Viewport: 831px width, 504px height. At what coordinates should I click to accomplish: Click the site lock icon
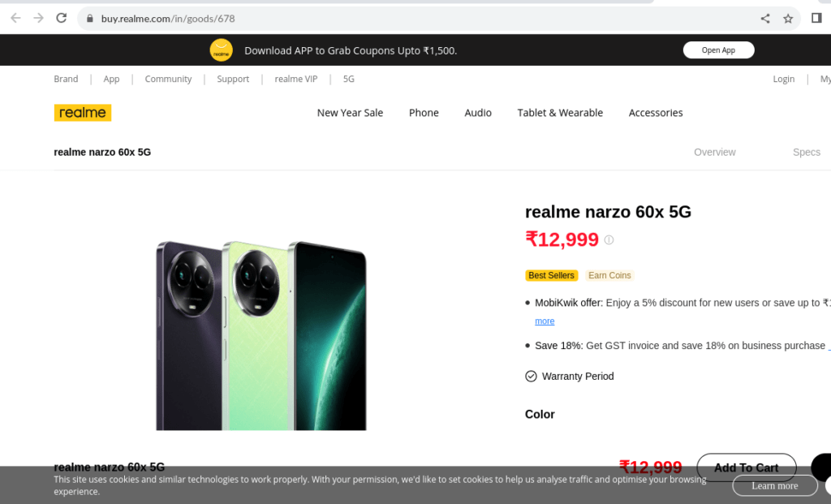point(88,18)
